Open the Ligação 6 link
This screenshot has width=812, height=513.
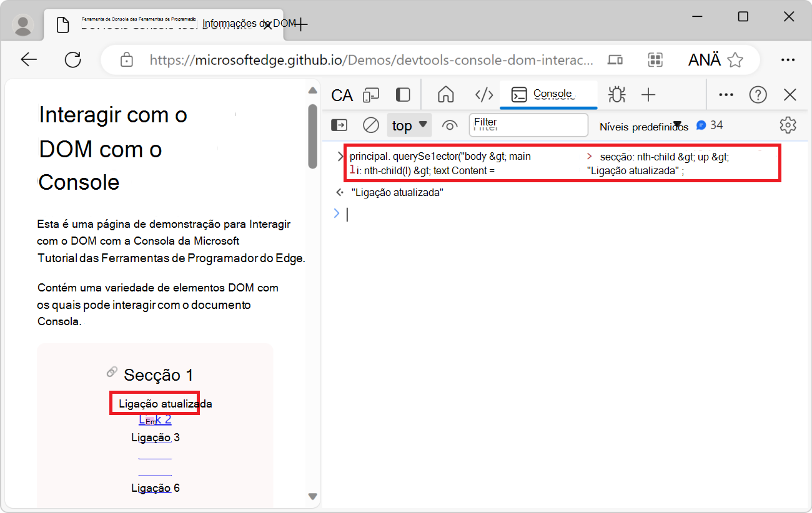coord(154,487)
